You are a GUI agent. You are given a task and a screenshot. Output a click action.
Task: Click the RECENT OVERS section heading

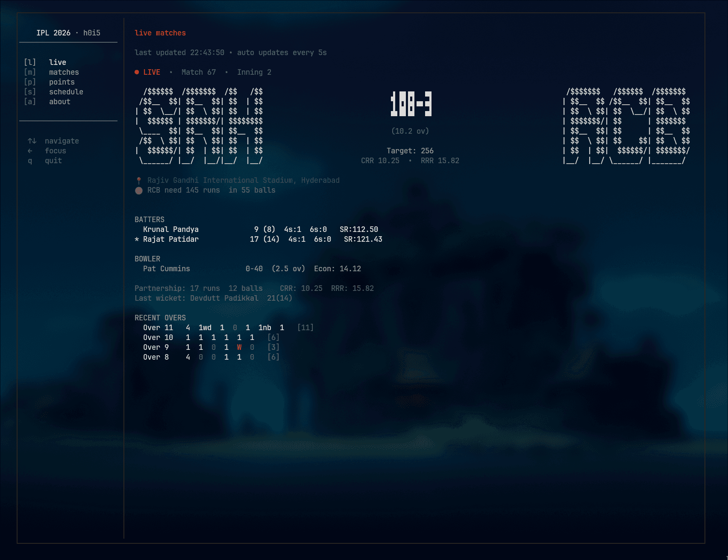(160, 318)
